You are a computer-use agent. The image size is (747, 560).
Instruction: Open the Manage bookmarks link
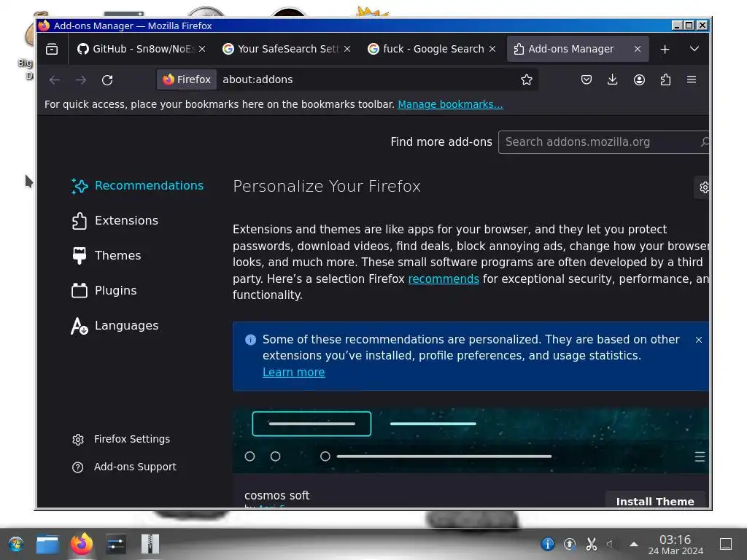click(450, 104)
